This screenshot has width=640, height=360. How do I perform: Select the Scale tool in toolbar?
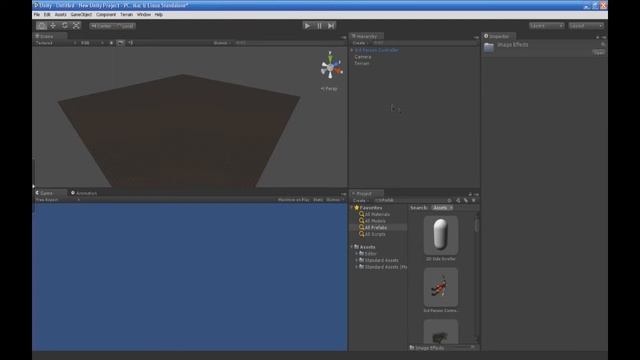pos(76,25)
